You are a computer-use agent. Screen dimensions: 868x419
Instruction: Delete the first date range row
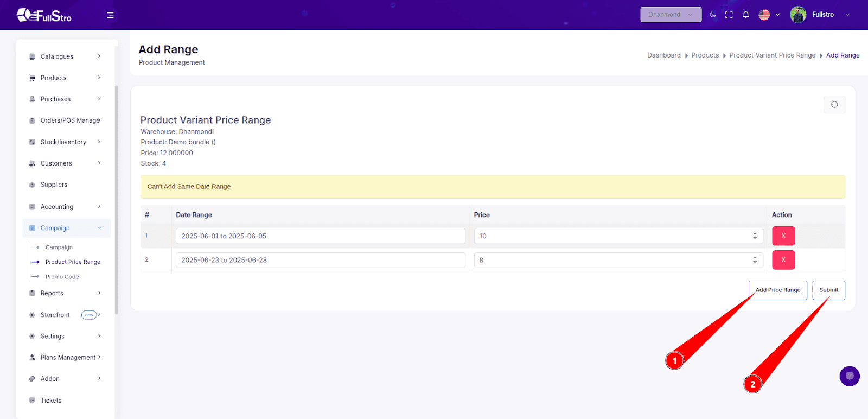[783, 236]
